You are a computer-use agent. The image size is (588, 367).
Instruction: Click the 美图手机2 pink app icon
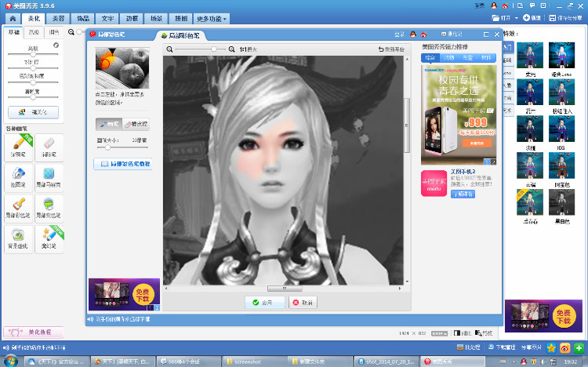coord(434,183)
